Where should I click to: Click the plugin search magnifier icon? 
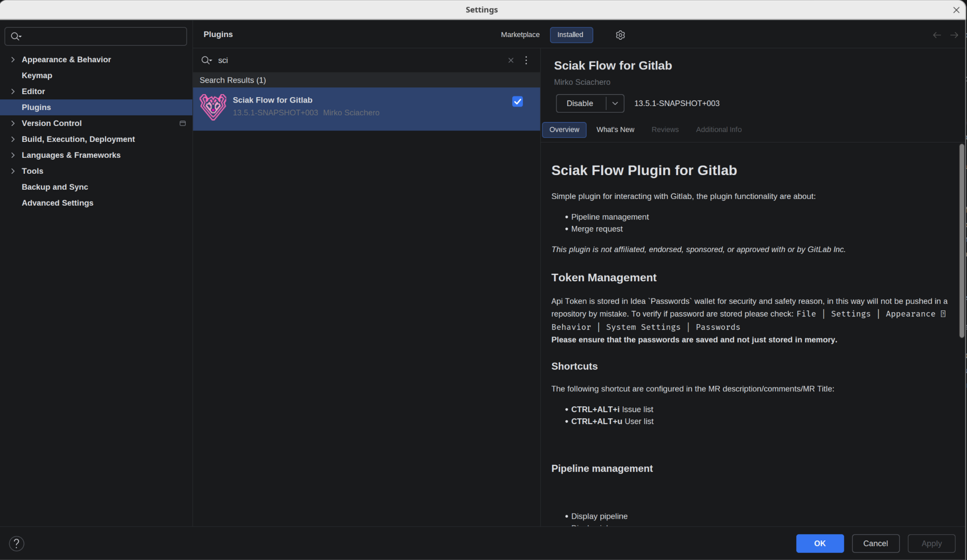click(206, 60)
